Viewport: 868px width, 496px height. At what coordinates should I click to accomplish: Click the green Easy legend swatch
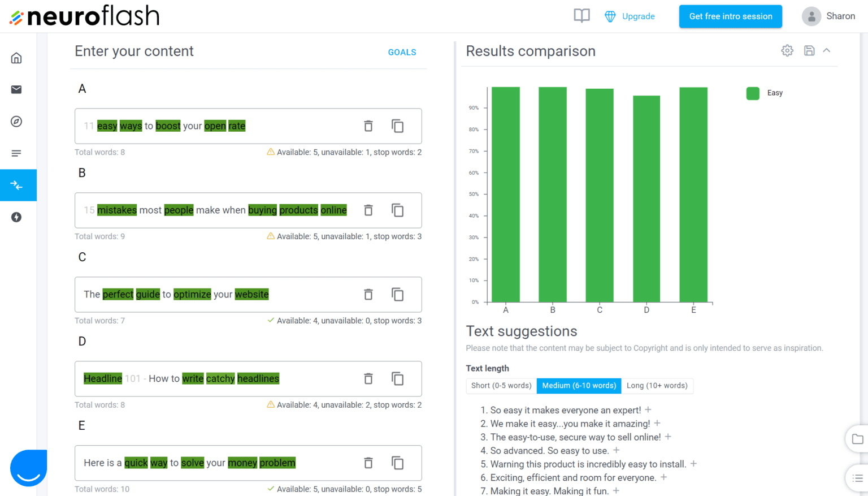pos(753,93)
